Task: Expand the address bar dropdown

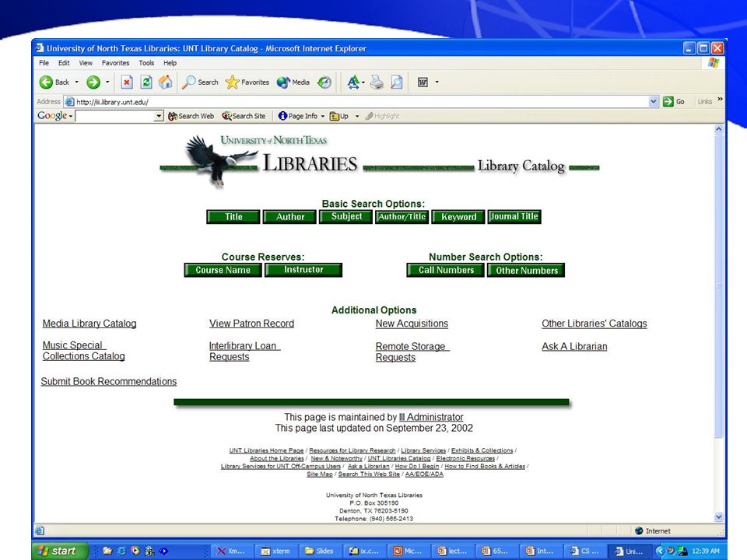Action: tap(654, 101)
